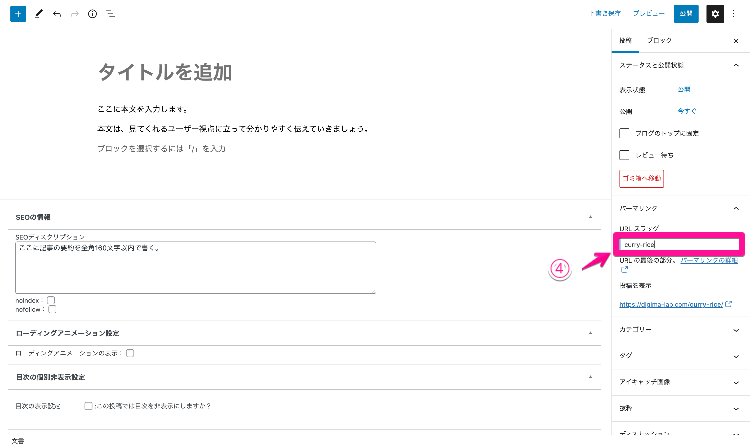Image resolution: width=750 pixels, height=444 pixels.
Task: Open the three-dot options menu
Action: point(734,14)
